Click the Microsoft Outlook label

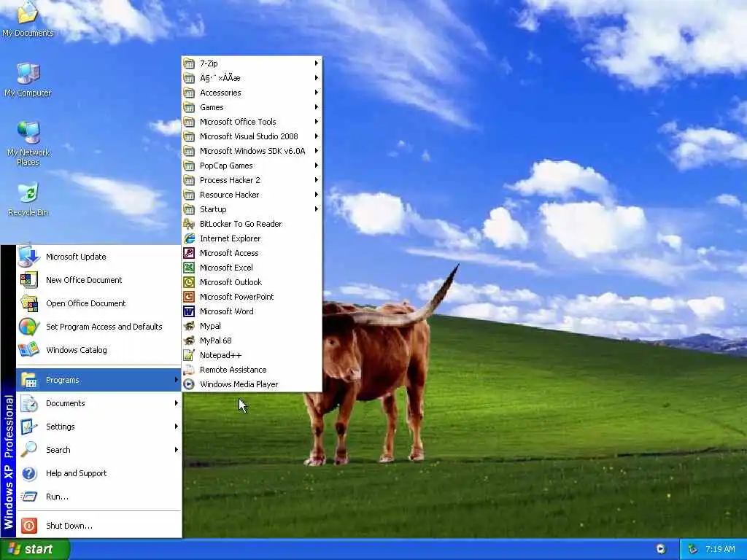pyautogui.click(x=231, y=282)
